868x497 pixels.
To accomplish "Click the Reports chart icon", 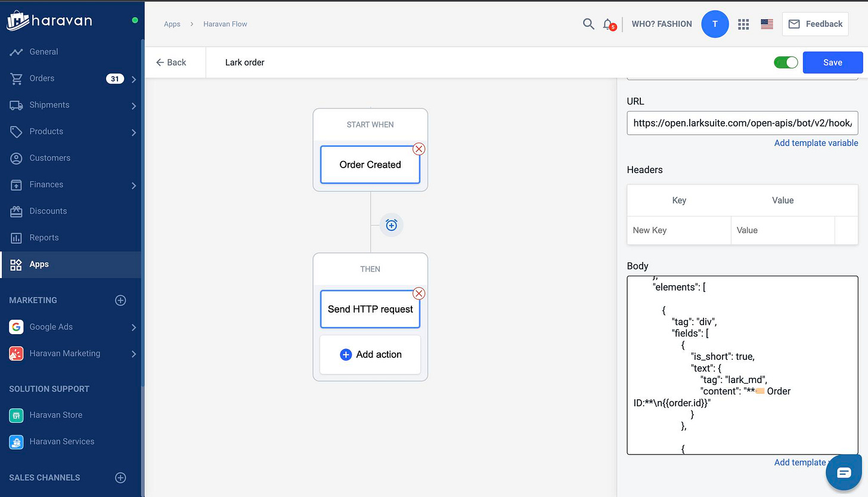I will (x=16, y=237).
